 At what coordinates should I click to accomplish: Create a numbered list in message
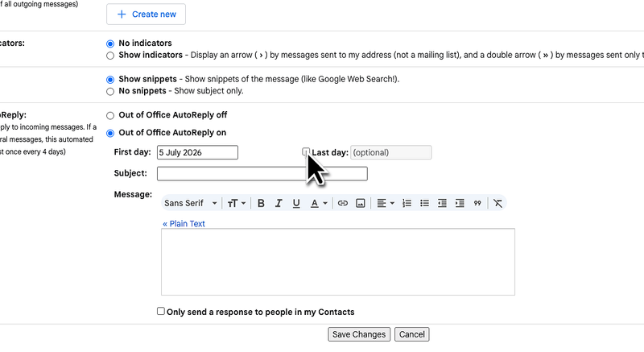[407, 203]
